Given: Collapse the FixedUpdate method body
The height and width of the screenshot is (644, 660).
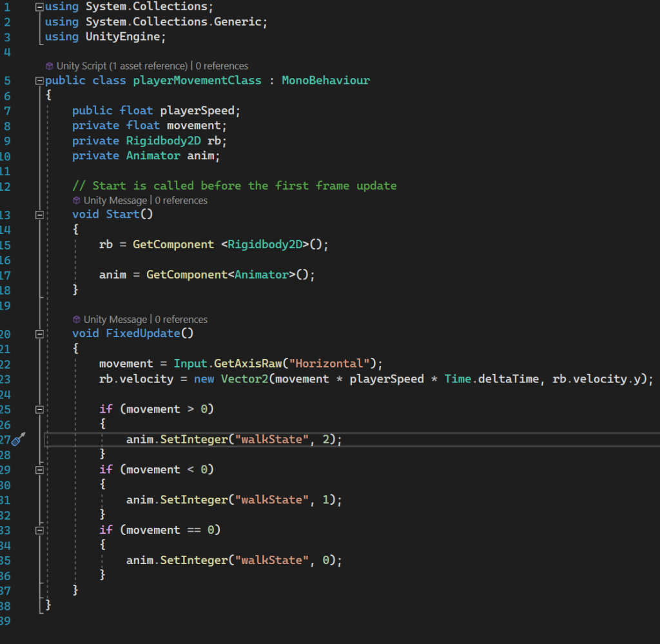Looking at the screenshot, I should (39, 334).
